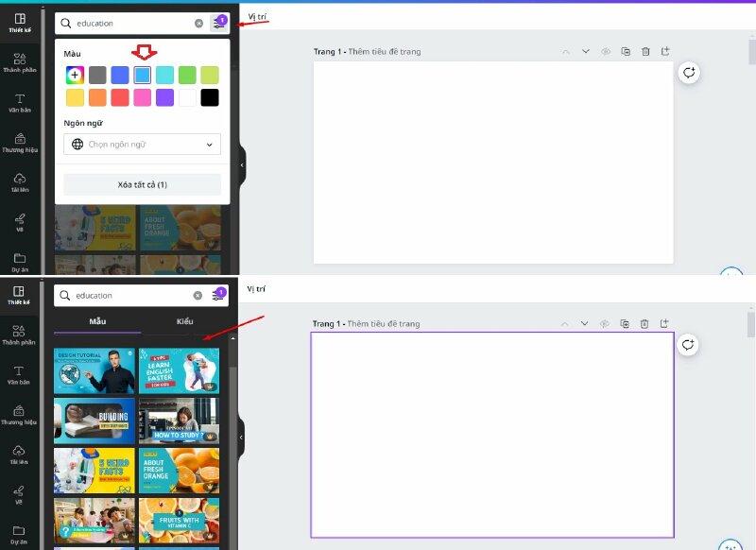The height and width of the screenshot is (550, 756).
Task: Open the Chọn ngôn ngữ language dropdown
Action: coord(143,145)
